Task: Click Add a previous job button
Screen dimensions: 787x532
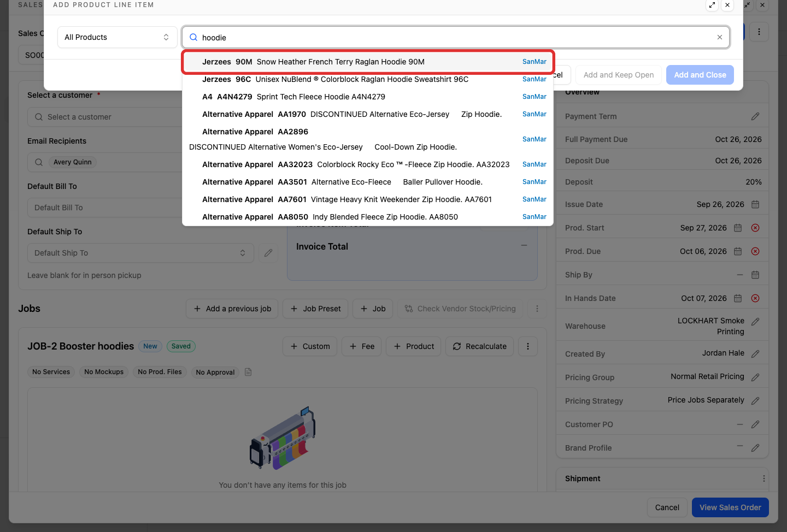Action: click(232, 309)
